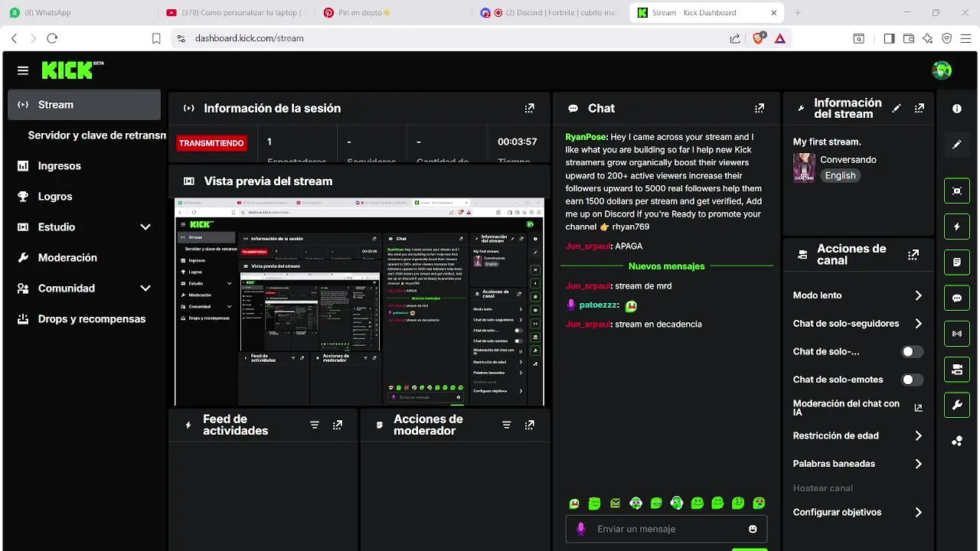Open Configurar objetivos options arrow

(918, 513)
